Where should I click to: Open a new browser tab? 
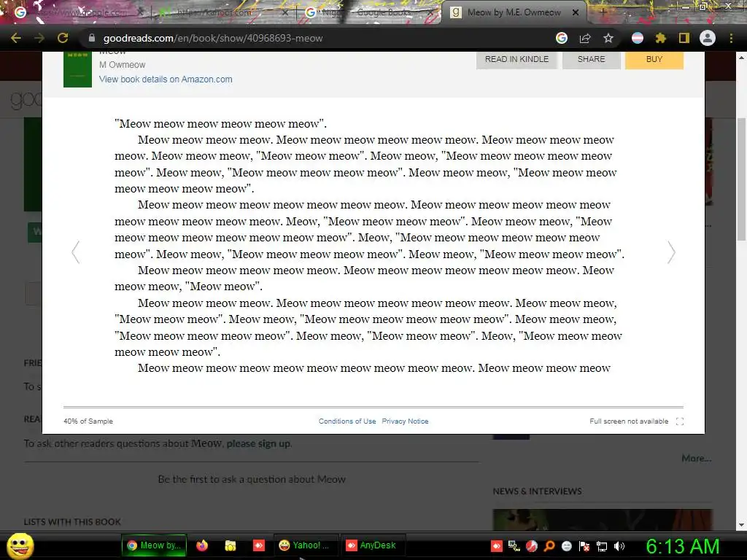(603, 12)
